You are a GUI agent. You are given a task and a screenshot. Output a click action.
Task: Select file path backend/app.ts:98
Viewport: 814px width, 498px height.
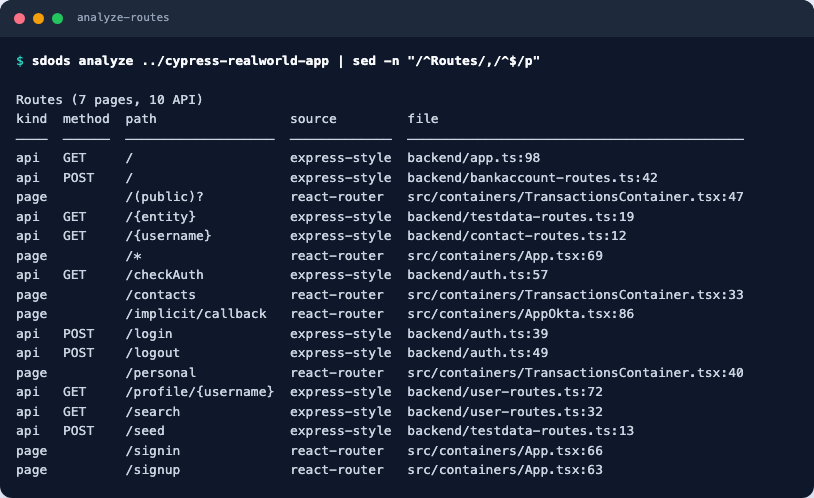tap(473, 158)
